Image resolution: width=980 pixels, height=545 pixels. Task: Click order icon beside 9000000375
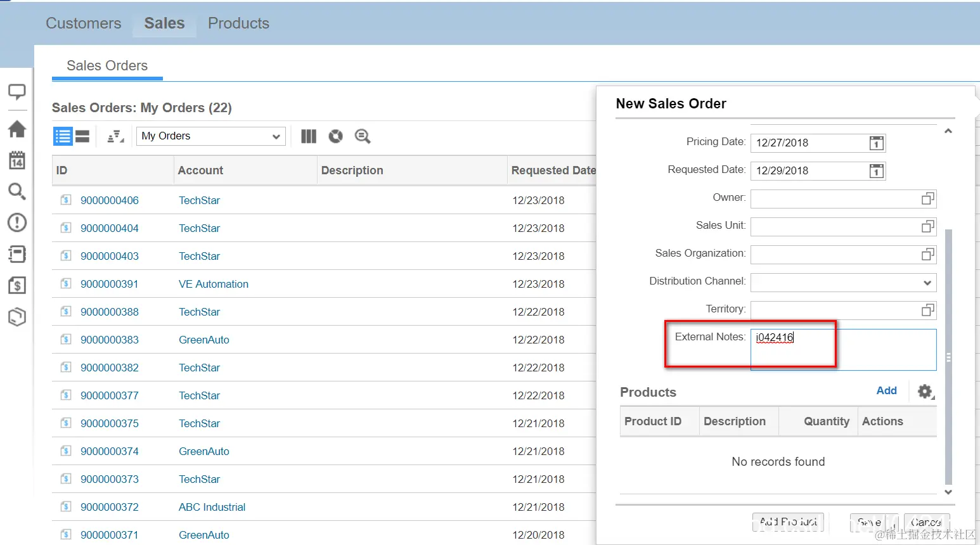click(x=66, y=423)
